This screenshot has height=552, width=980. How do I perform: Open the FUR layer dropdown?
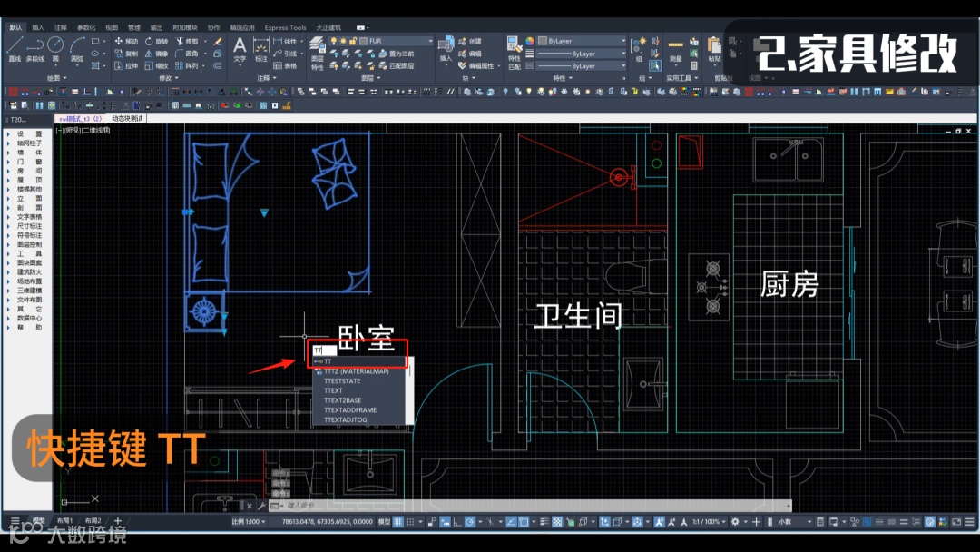point(430,41)
